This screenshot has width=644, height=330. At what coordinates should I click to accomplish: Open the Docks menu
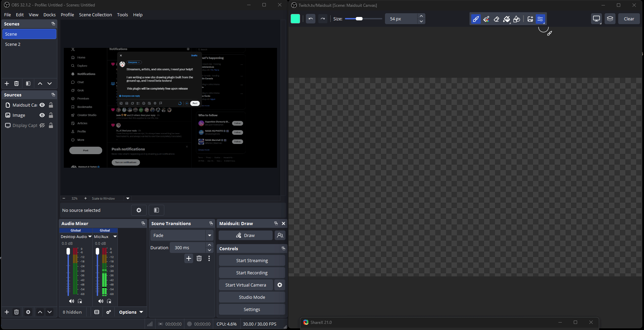pos(50,15)
